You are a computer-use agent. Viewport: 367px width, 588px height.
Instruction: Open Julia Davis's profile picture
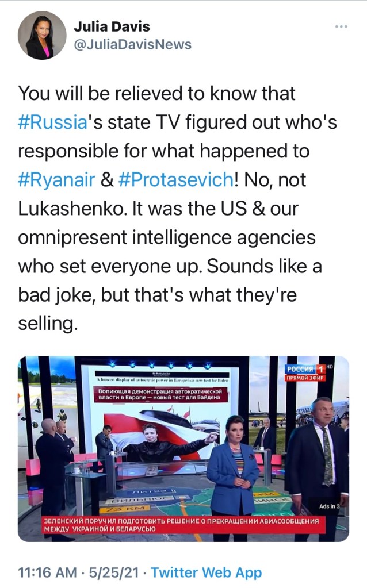[x=42, y=36]
